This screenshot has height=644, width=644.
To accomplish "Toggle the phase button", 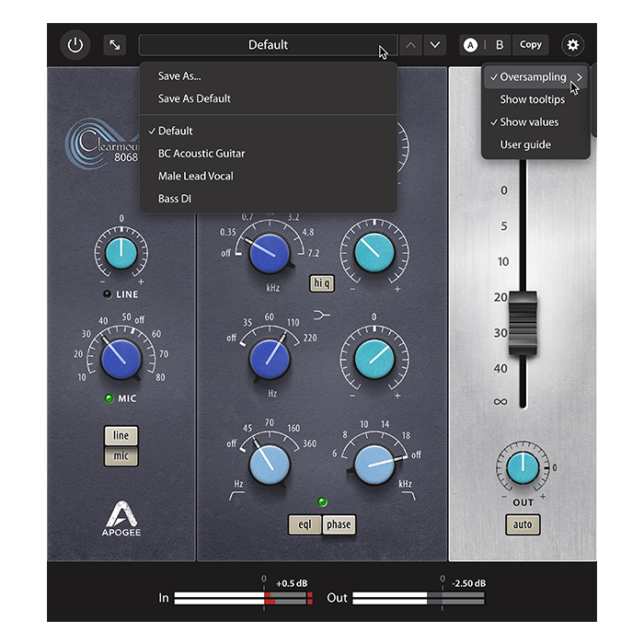I will pos(339,525).
